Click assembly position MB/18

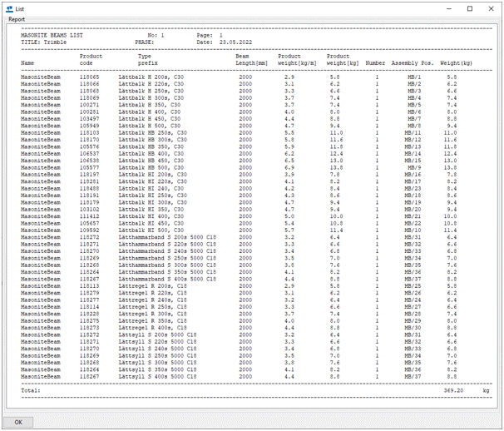[413, 196]
